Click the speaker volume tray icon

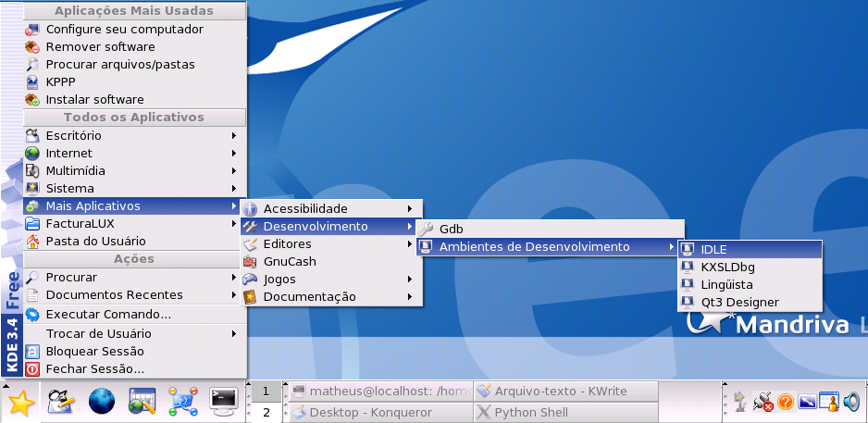point(851,402)
